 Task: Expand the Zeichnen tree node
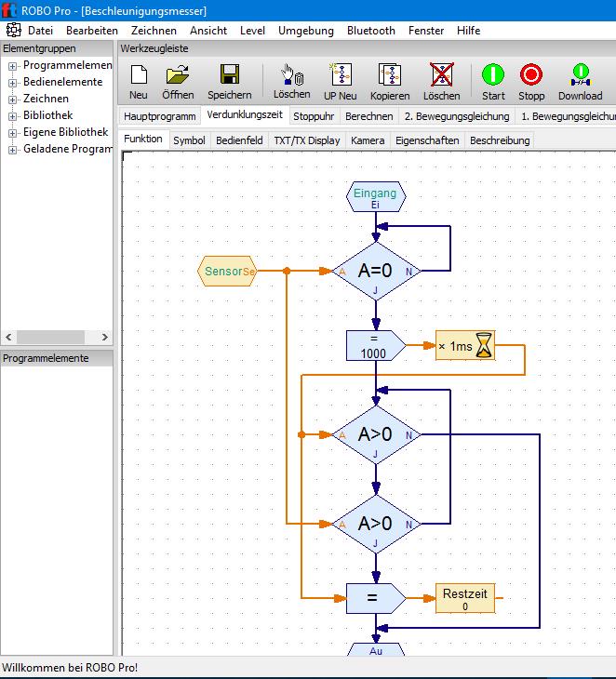click(x=13, y=100)
